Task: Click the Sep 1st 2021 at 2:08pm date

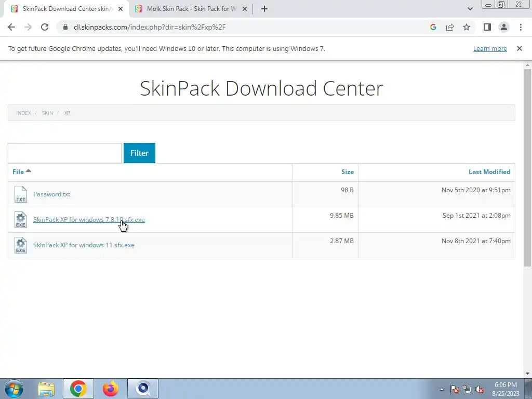Action: coord(476,216)
